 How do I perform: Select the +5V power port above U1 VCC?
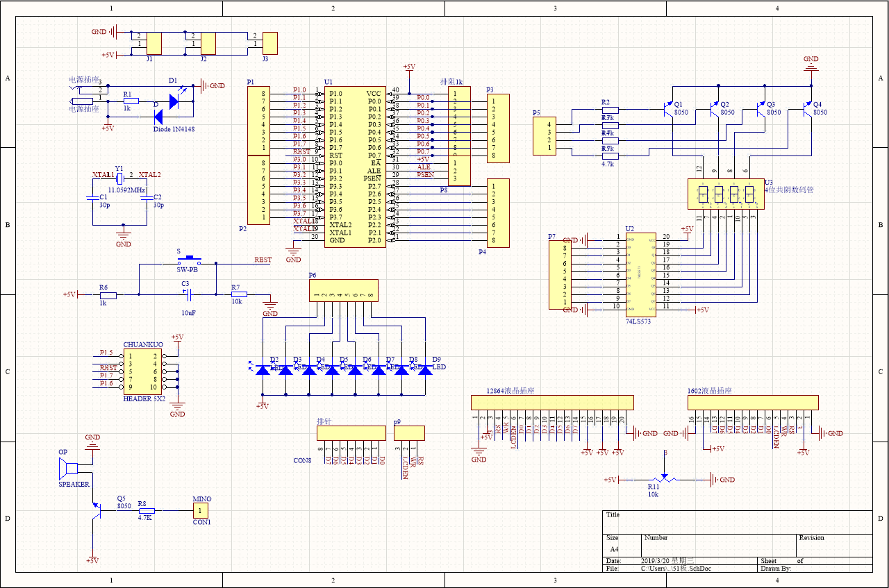[x=408, y=67]
